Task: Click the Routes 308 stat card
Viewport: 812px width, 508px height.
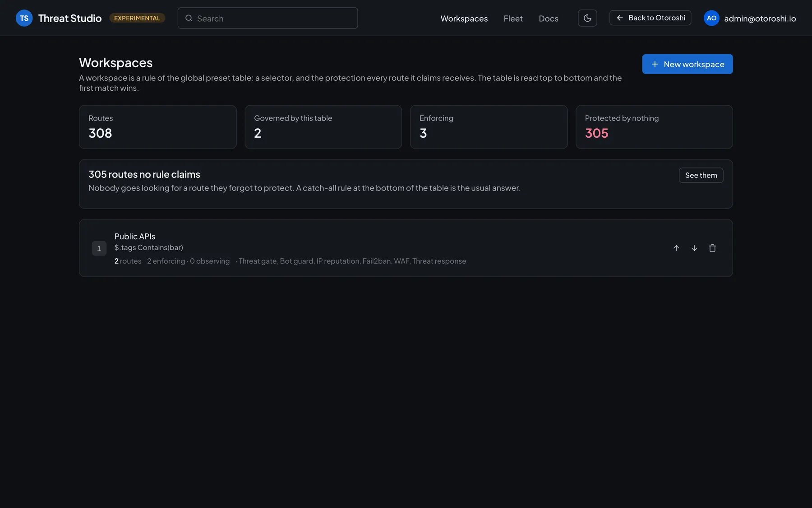Action: 158,127
